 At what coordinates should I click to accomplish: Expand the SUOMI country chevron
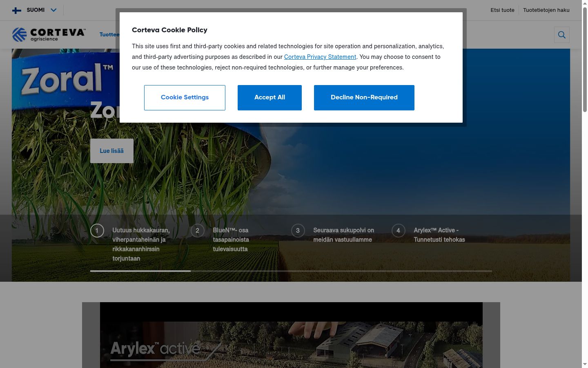click(53, 10)
